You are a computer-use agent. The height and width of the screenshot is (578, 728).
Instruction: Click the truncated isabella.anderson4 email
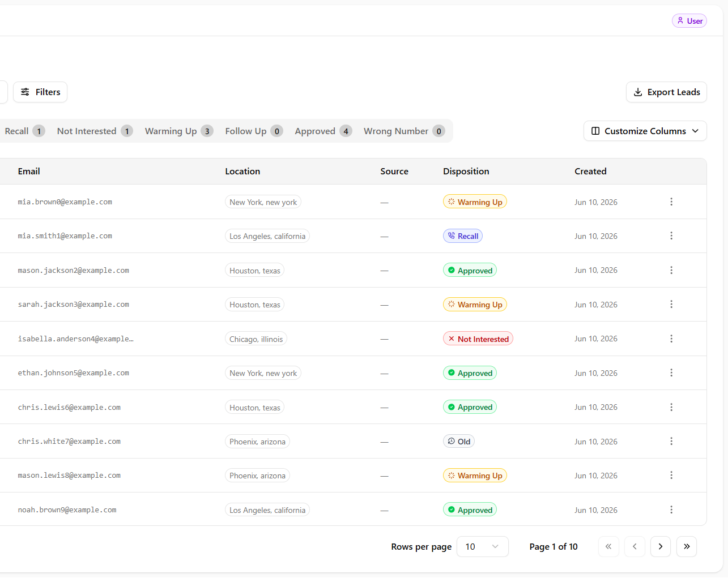[x=76, y=339]
